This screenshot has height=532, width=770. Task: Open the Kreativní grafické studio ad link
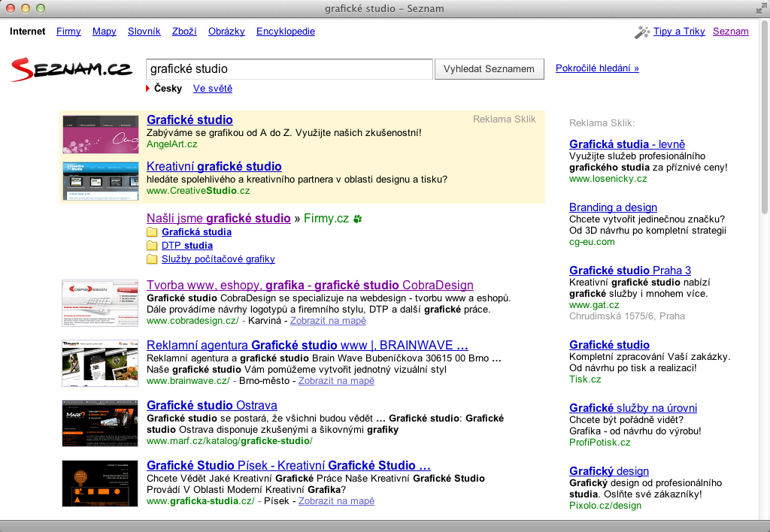click(x=214, y=166)
